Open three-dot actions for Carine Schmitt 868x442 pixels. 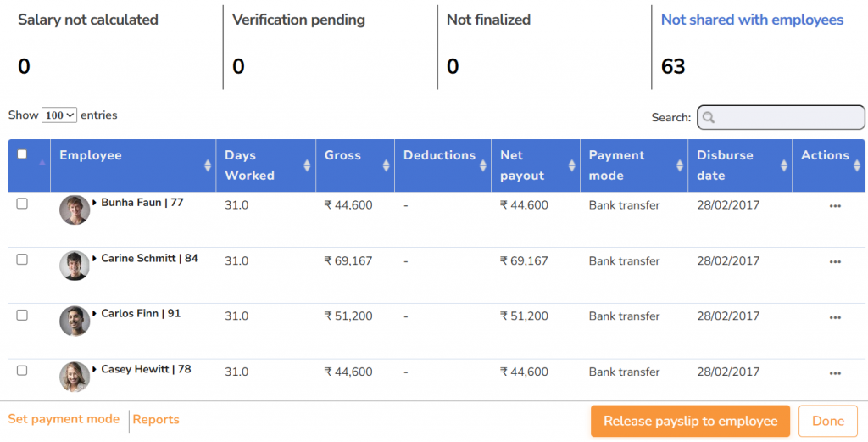[x=835, y=262]
